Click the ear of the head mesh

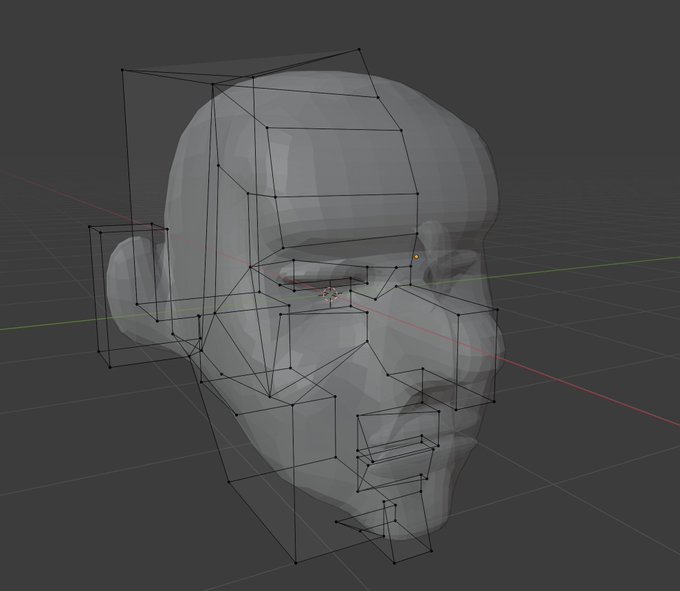click(x=135, y=291)
